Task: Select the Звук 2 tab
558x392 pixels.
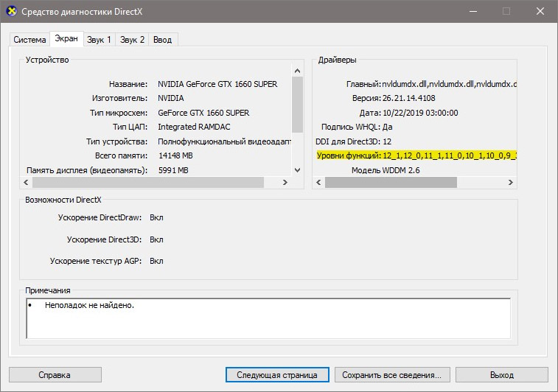Action: (x=133, y=39)
